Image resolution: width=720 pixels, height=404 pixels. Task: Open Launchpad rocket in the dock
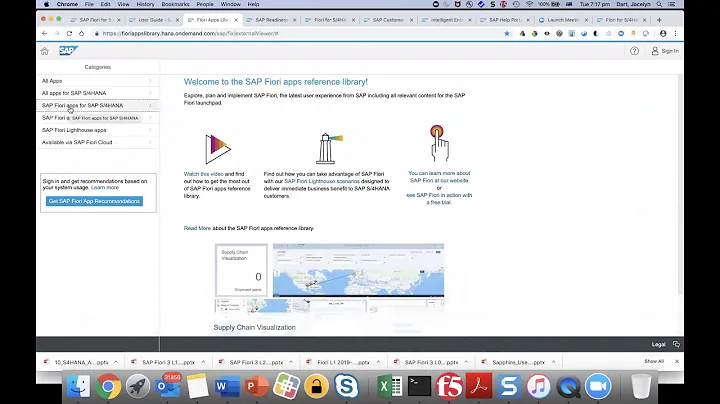pyautogui.click(x=138, y=386)
